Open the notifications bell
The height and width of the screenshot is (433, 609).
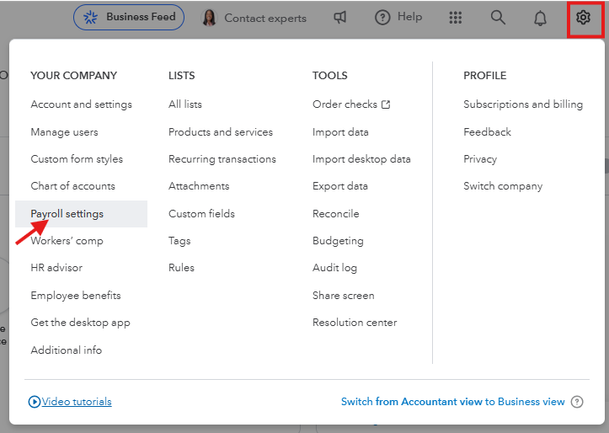540,18
